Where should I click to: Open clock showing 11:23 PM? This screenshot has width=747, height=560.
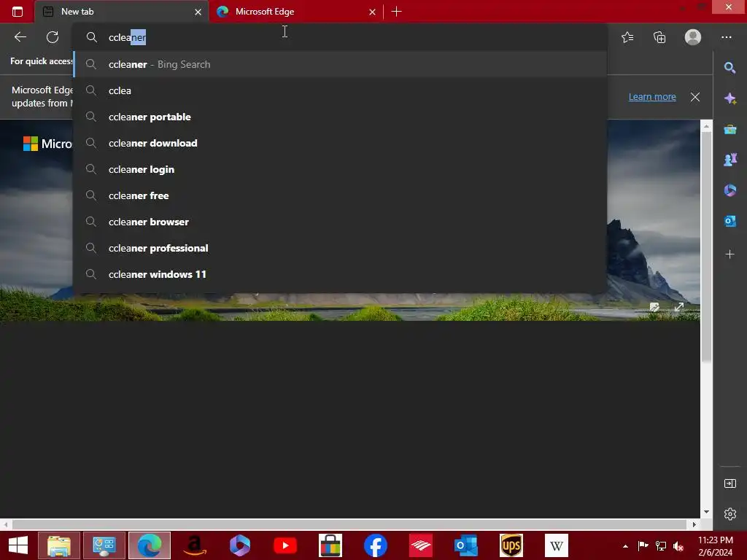716,545
